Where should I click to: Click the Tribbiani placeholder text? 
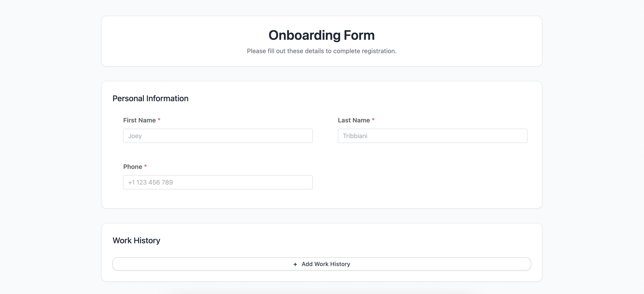355,136
